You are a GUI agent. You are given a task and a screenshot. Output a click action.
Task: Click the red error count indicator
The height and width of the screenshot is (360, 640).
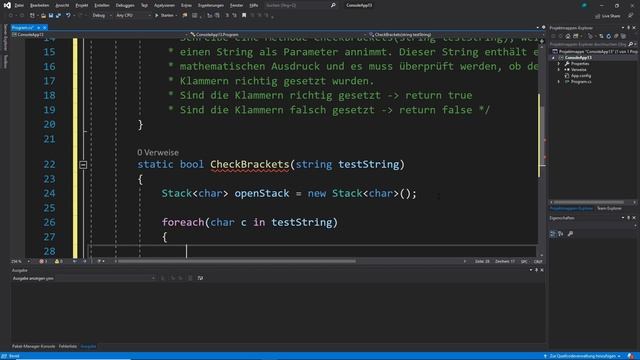(43, 261)
